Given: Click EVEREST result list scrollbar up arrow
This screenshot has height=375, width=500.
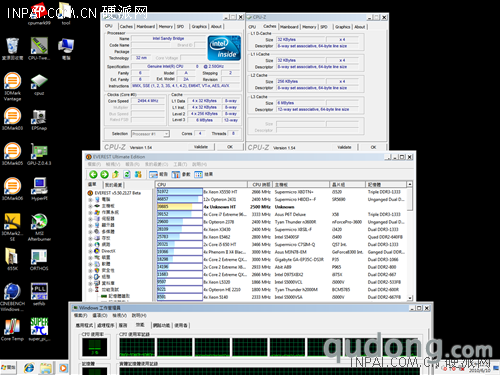Looking at the screenshot, I should (x=410, y=184).
